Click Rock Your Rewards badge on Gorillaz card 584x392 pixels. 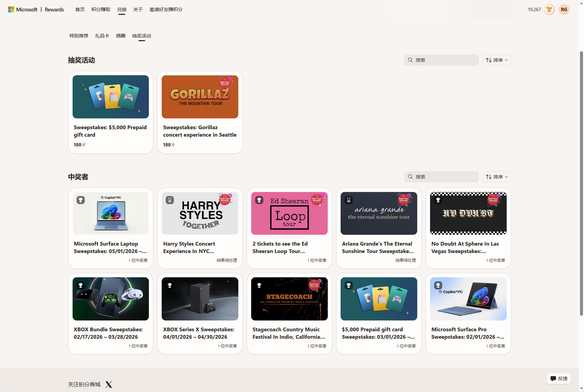pos(225,82)
